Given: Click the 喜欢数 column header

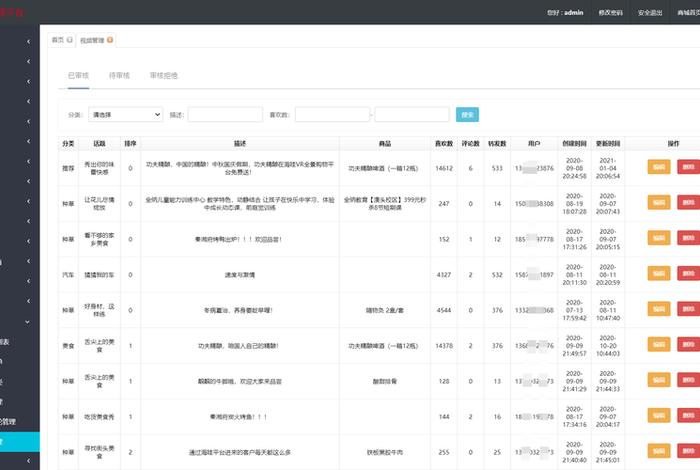Looking at the screenshot, I should point(444,144).
